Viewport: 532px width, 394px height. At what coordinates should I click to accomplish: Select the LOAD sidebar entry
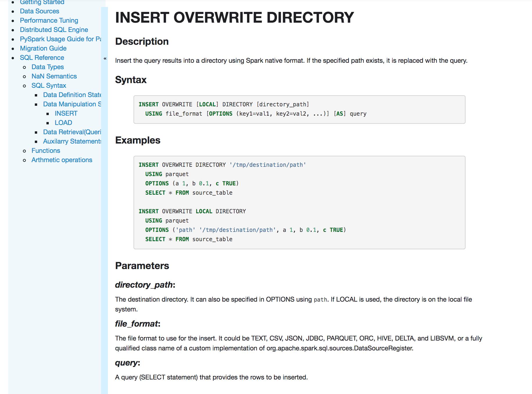(64, 123)
